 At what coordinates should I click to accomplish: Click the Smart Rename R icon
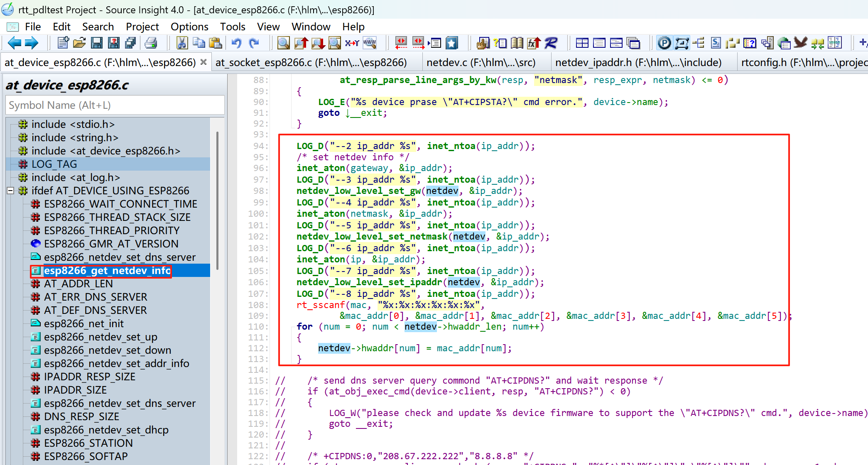551,43
